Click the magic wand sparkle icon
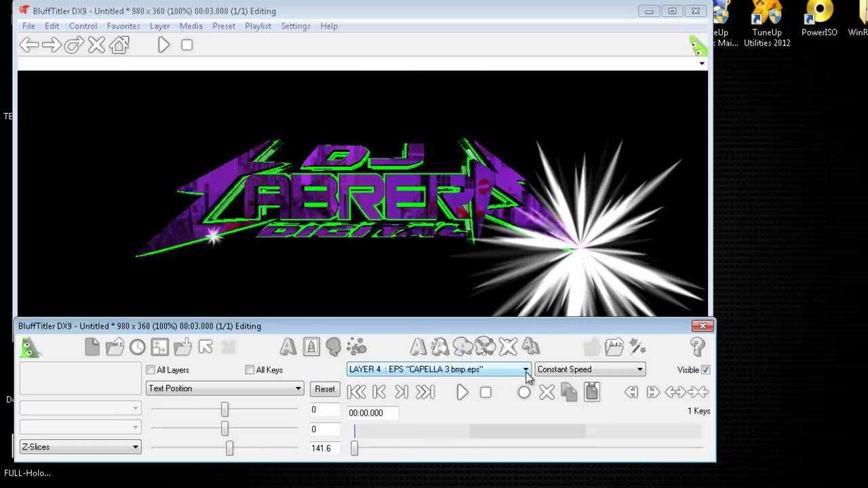 pyautogui.click(x=637, y=347)
